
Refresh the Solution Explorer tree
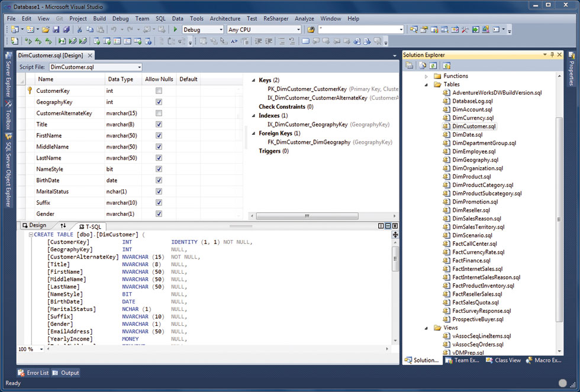click(x=433, y=66)
